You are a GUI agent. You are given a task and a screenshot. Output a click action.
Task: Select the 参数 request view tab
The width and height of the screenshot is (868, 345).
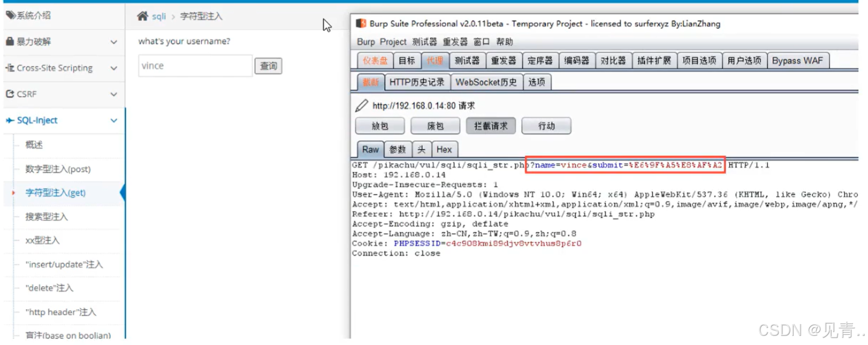click(398, 149)
